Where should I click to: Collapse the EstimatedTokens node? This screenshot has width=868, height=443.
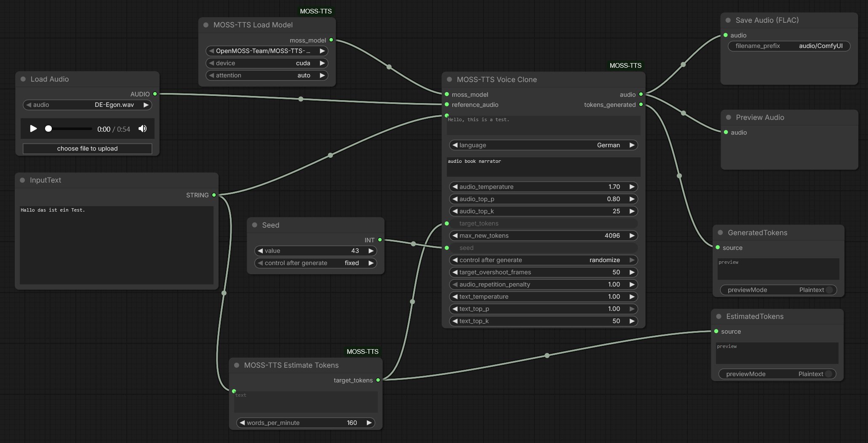click(x=719, y=316)
